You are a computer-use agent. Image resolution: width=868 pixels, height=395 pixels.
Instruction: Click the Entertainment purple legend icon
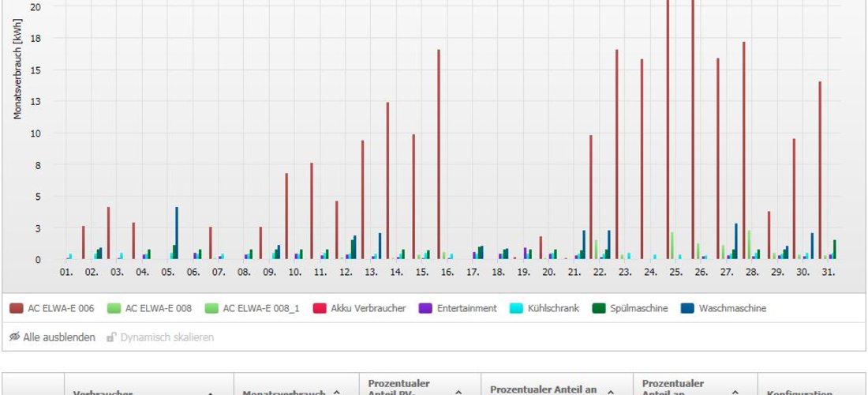pyautogui.click(x=425, y=309)
